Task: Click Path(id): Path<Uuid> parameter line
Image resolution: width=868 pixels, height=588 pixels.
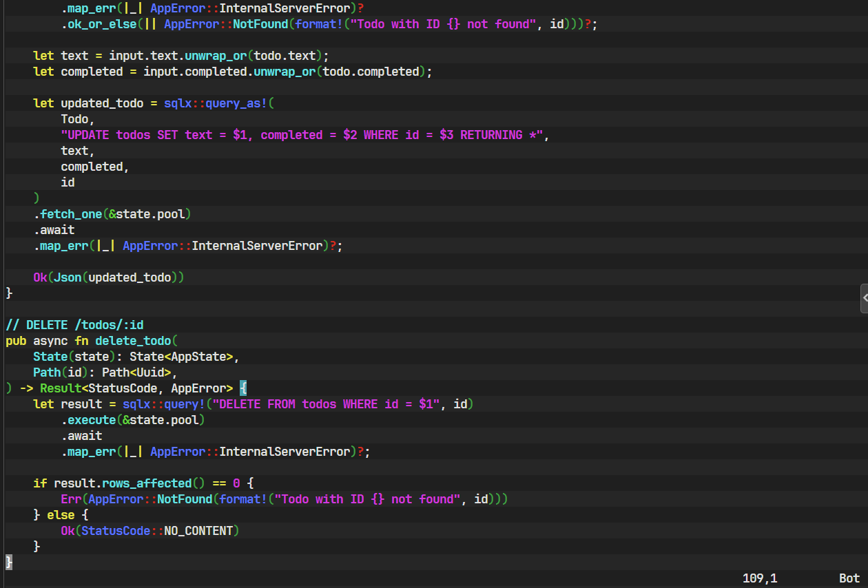Action: 105,372
